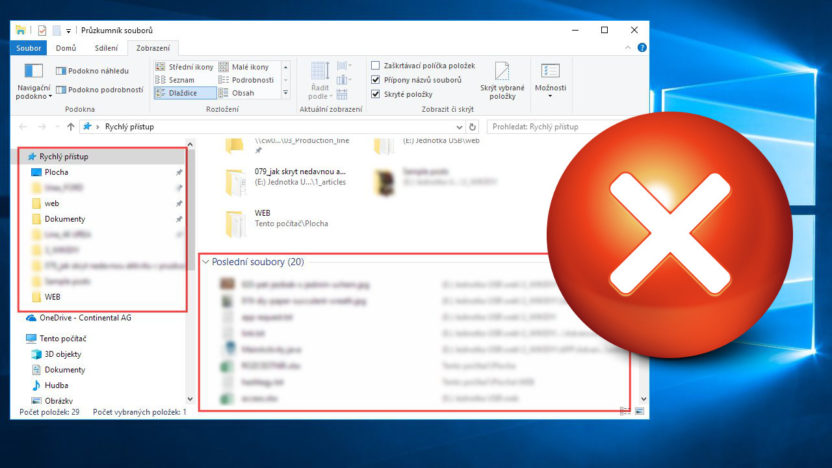The width and height of the screenshot is (832, 468).
Task: Open the Soubor menu
Action: click(x=29, y=48)
